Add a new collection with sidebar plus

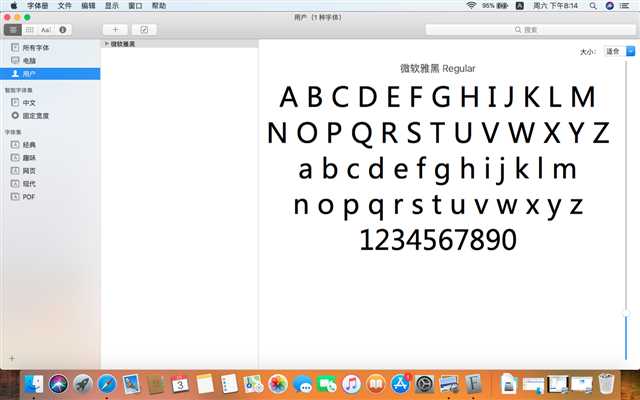(x=12, y=358)
